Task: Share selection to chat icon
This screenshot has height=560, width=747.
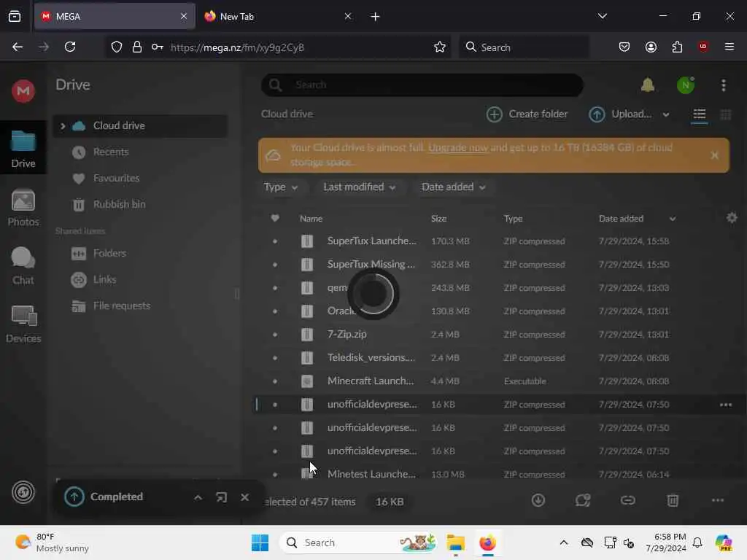Action: coord(583,500)
